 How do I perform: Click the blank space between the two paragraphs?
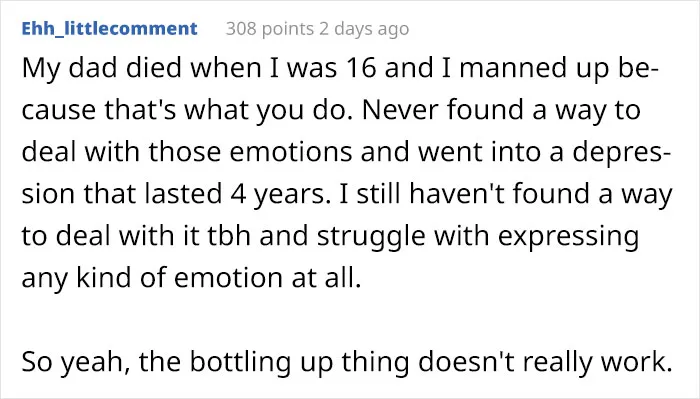(347, 320)
